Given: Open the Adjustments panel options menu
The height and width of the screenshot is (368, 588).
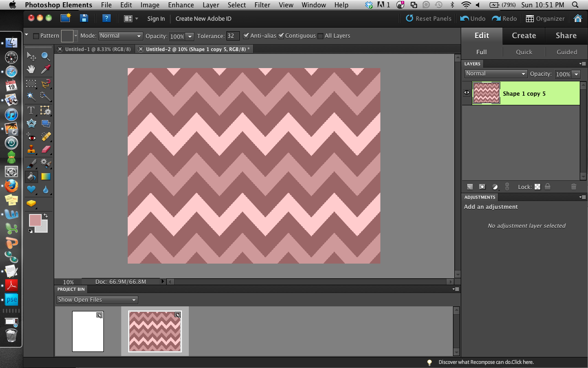Looking at the screenshot, I should point(582,197).
